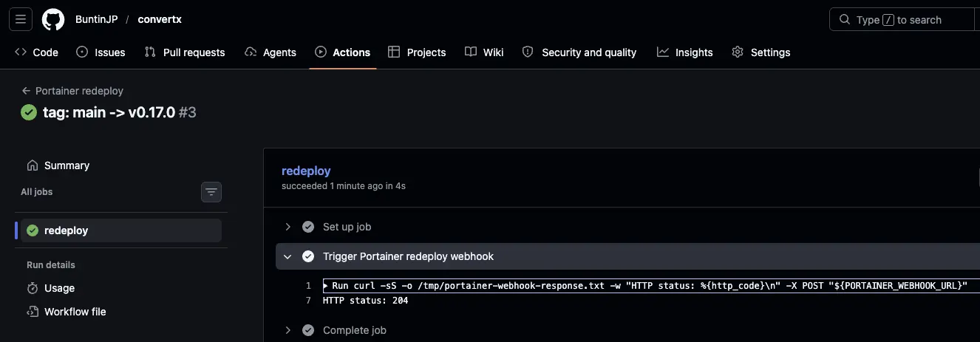Click the GitHub logo icon

53,19
